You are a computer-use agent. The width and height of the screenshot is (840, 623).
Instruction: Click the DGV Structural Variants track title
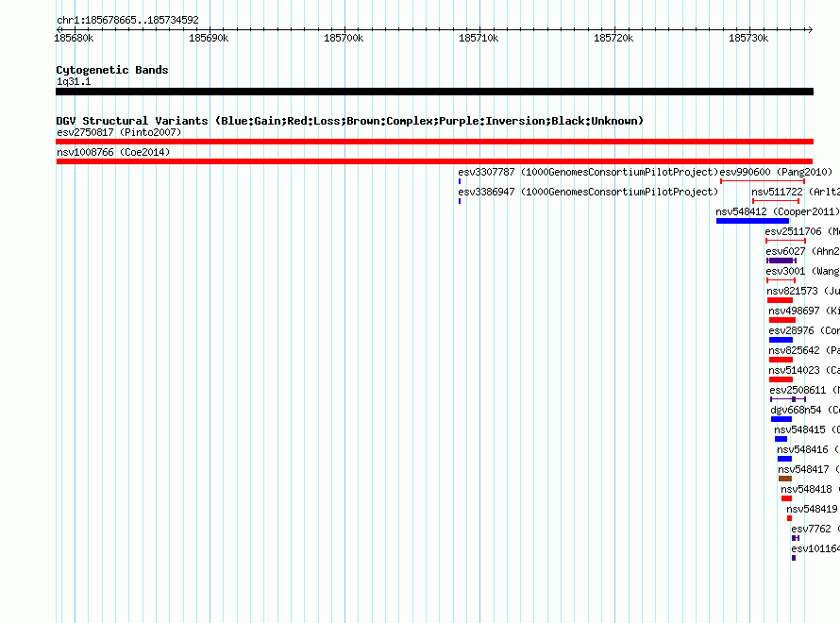pos(350,121)
